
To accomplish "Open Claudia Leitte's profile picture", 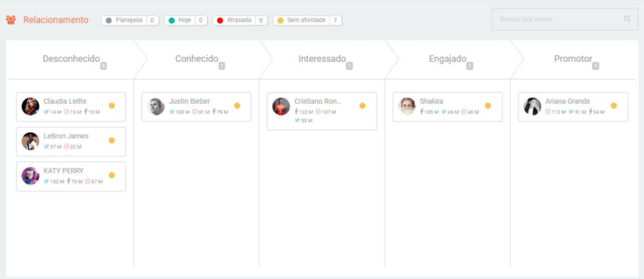I will pyautogui.click(x=30, y=106).
